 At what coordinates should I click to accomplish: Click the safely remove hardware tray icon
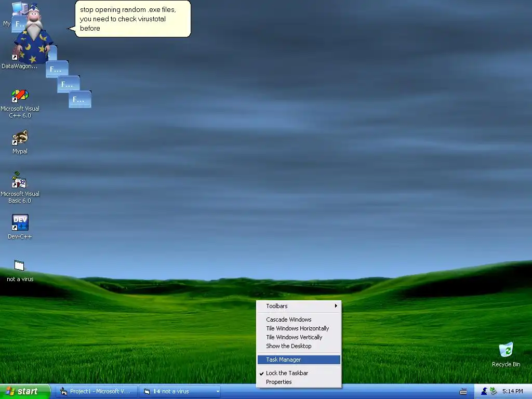coord(494,391)
